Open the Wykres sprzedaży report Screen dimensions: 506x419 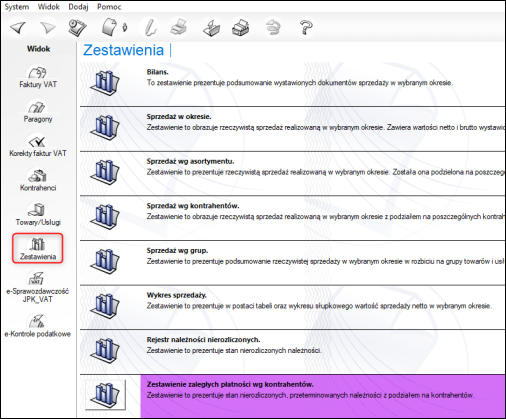tap(177, 295)
